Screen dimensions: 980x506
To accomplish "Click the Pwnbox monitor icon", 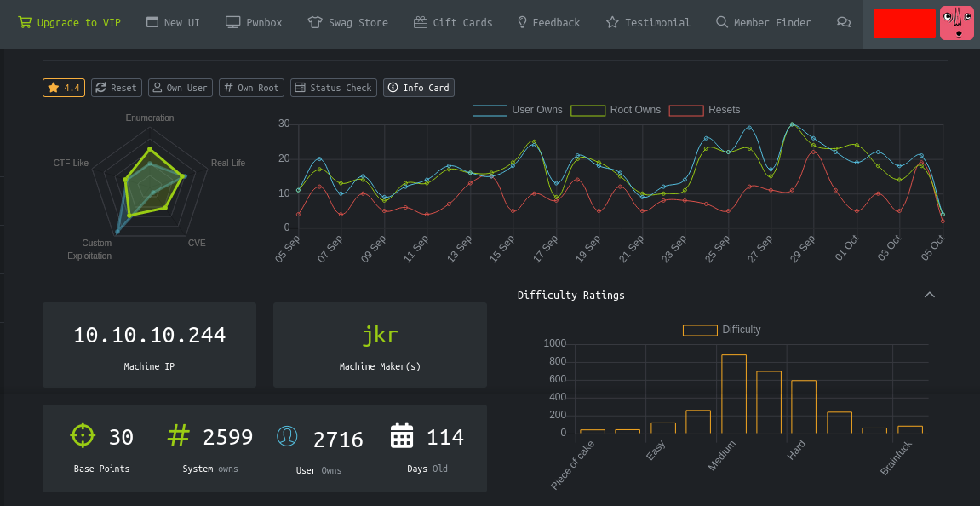I will point(232,22).
